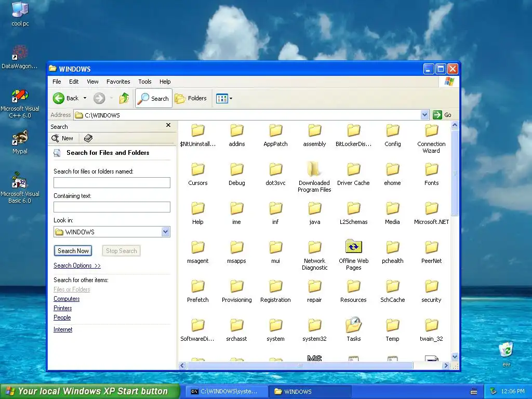The height and width of the screenshot is (399, 532).
Task: Open the View menu
Action: coord(92,82)
